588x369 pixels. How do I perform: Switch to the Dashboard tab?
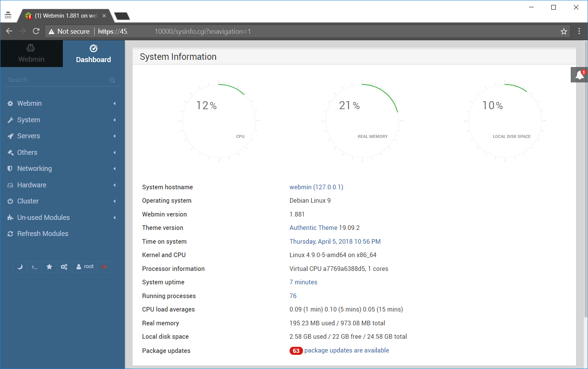click(x=93, y=54)
